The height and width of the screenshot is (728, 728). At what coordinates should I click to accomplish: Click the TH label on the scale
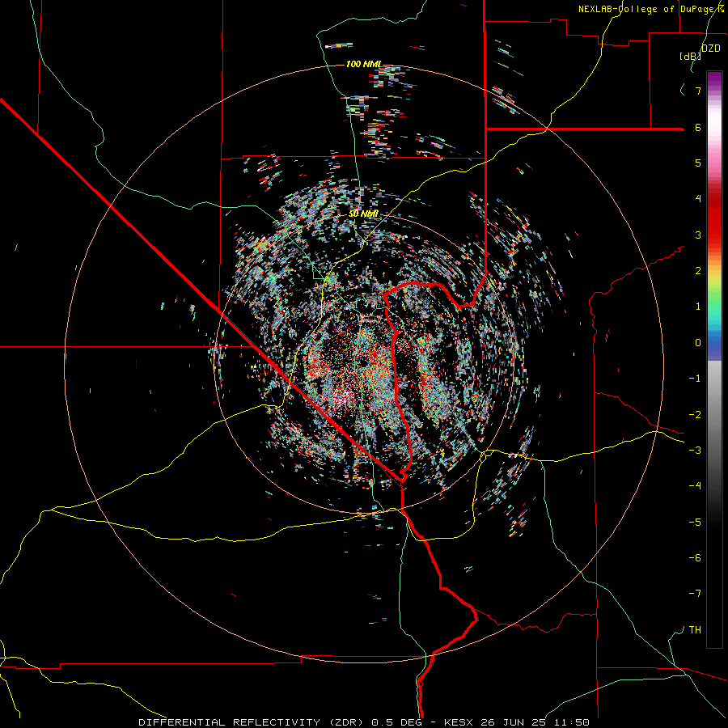(695, 630)
